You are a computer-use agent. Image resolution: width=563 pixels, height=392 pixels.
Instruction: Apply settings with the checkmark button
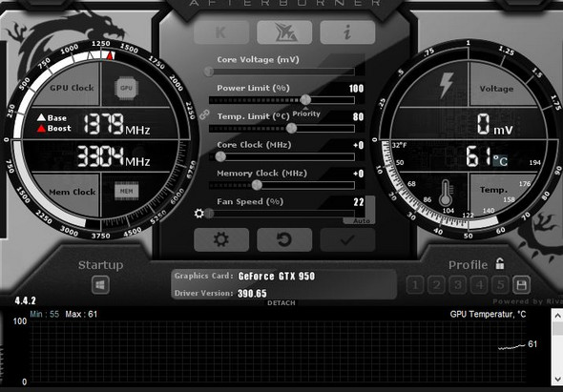point(347,239)
